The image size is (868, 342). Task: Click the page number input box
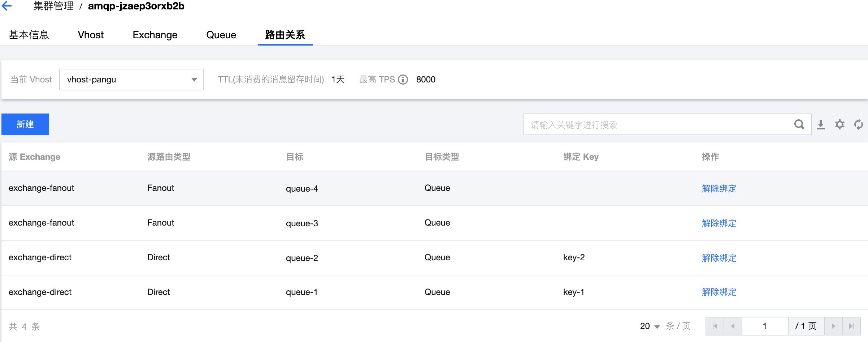pyautogui.click(x=765, y=326)
